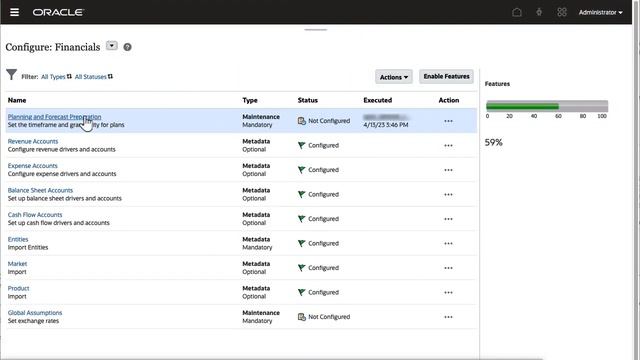Open the Balance Sheet Accounts link
Screen dimensions: 640x360
(x=40, y=190)
